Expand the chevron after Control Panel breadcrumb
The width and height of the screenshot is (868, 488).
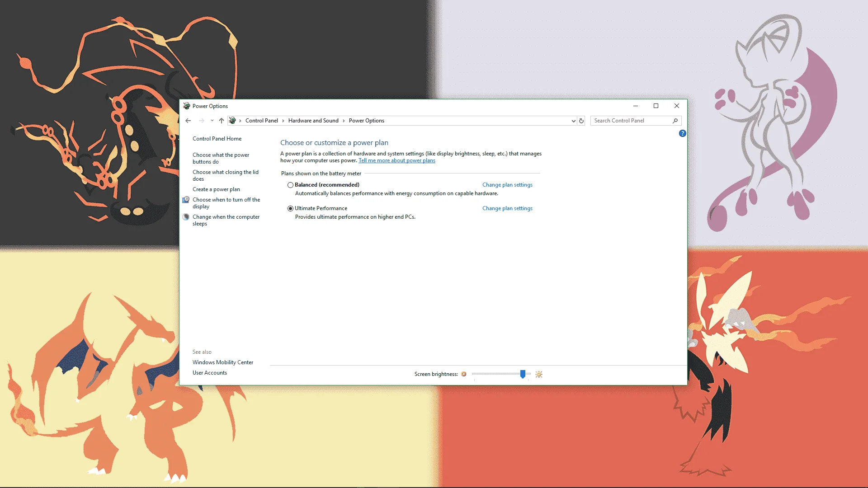(283, 121)
